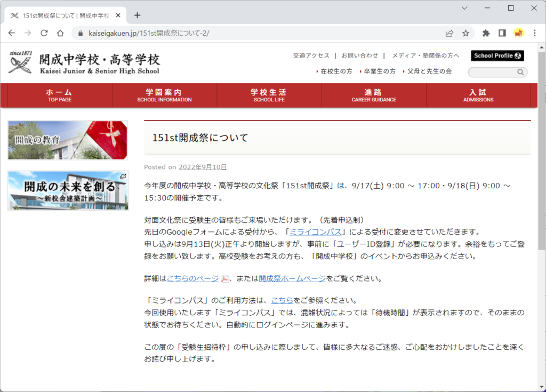The width and height of the screenshot is (546, 392).
Task: Open the extensions puzzle icon
Action: [486, 33]
